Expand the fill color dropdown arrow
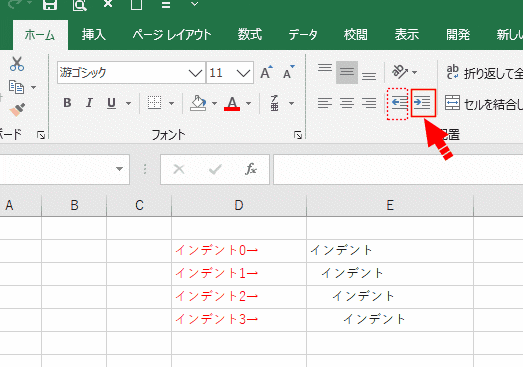The image size is (523, 367). click(x=214, y=103)
